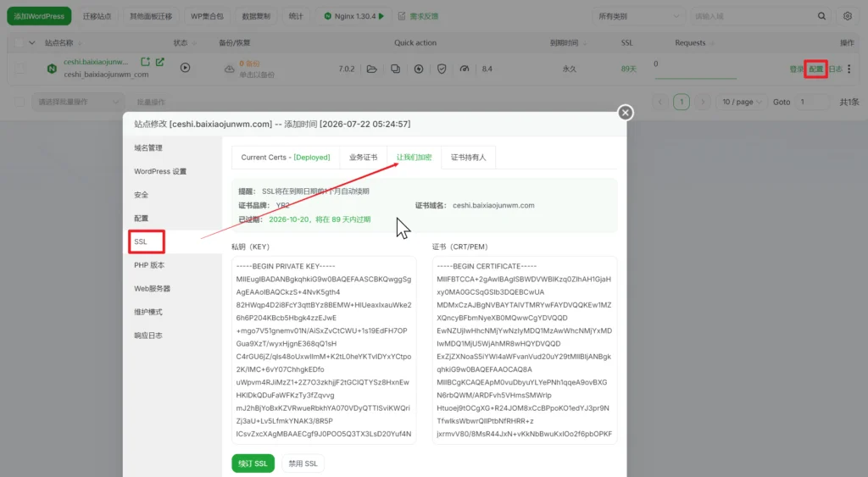The height and width of the screenshot is (477, 868).
Task: Click the 登录 link in site row
Action: point(796,69)
